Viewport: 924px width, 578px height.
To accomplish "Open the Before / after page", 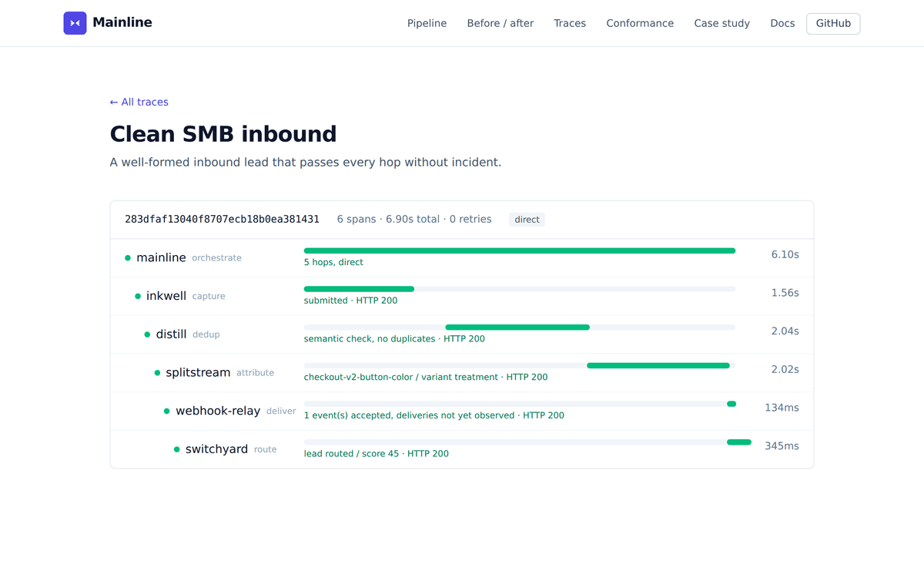I will pyautogui.click(x=500, y=23).
